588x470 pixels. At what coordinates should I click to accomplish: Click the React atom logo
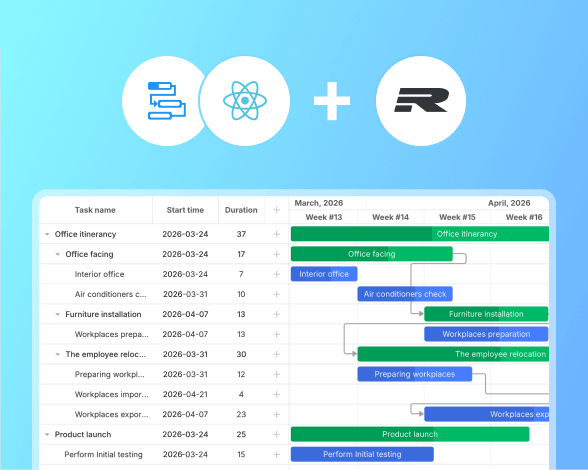(245, 101)
